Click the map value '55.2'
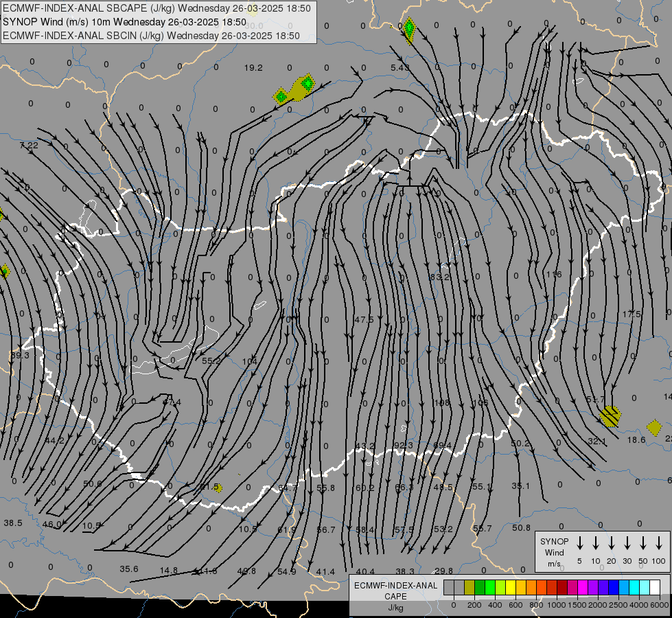672x618 pixels. (211, 361)
